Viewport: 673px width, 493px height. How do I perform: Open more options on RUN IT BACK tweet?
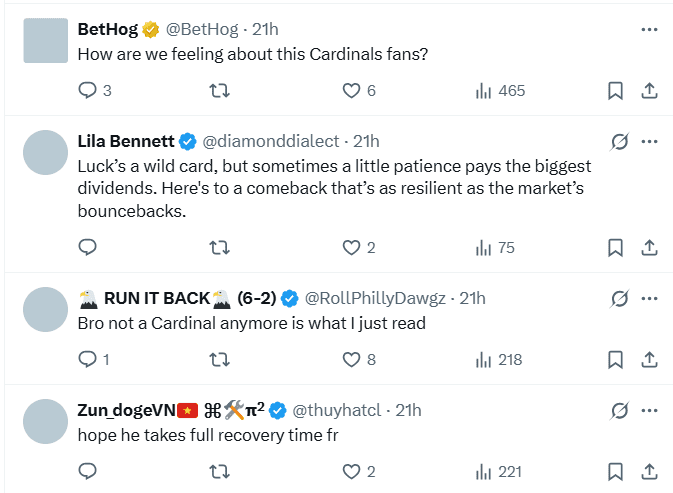pyautogui.click(x=649, y=298)
